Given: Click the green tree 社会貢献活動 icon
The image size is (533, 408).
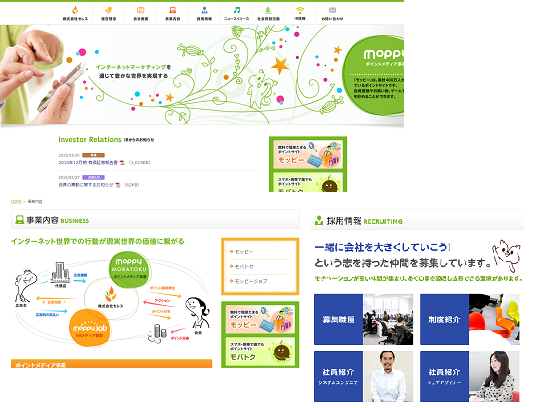Looking at the screenshot, I should coord(268,10).
